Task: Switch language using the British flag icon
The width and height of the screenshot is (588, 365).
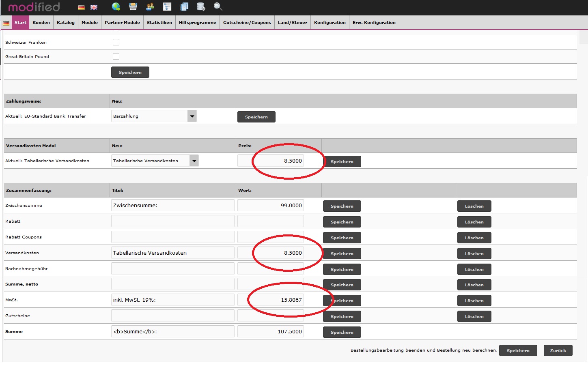Action: click(x=94, y=7)
